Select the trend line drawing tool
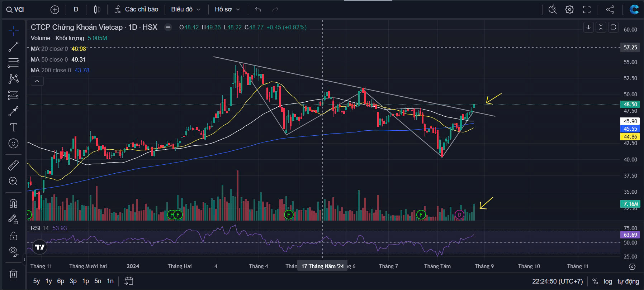This screenshot has height=290, width=644. tap(13, 47)
